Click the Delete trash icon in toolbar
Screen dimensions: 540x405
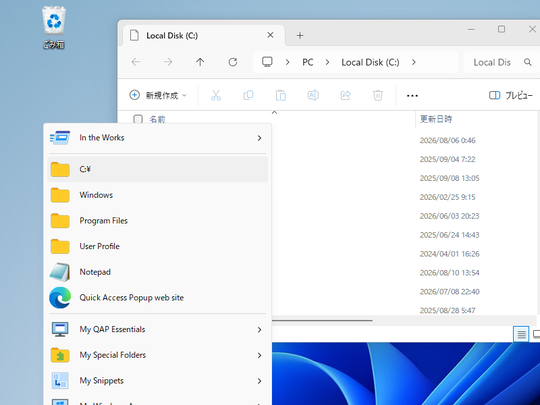378,95
